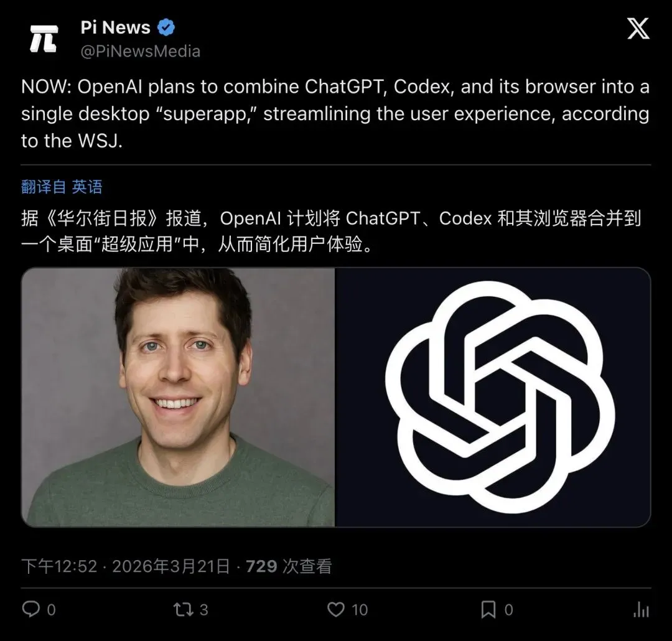The image size is (672, 641).
Task: View post analytics bar chart icon
Action: click(x=641, y=609)
